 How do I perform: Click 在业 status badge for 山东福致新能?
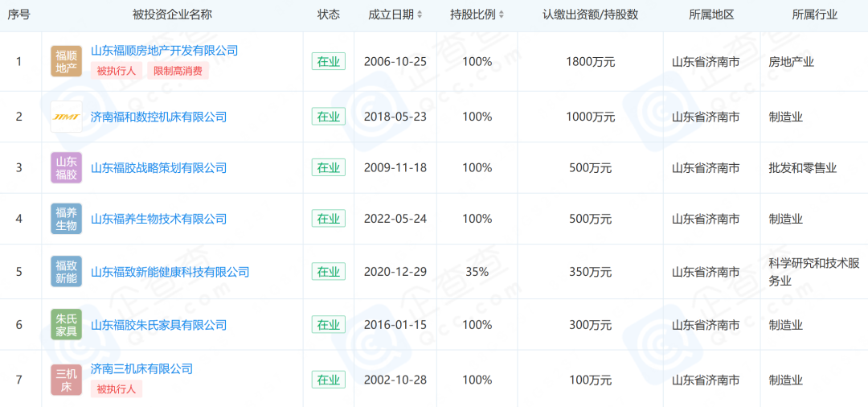click(328, 272)
